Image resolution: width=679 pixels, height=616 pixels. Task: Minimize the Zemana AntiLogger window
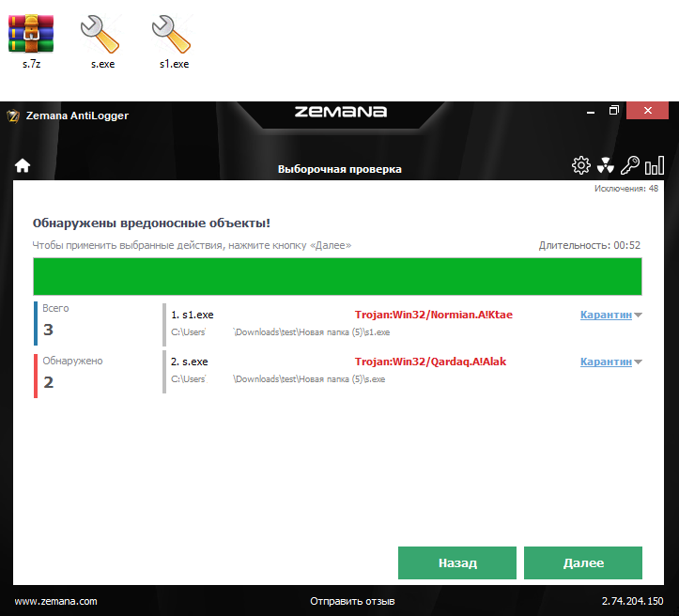point(590,112)
